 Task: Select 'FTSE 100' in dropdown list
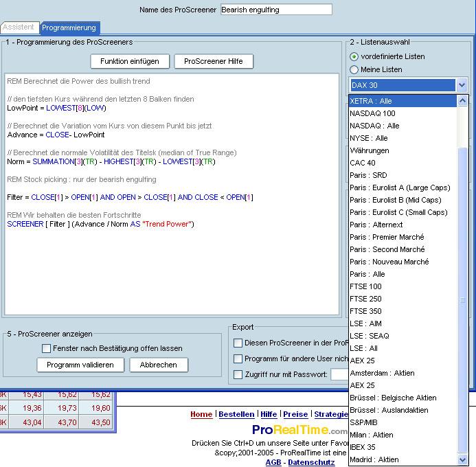click(365, 286)
